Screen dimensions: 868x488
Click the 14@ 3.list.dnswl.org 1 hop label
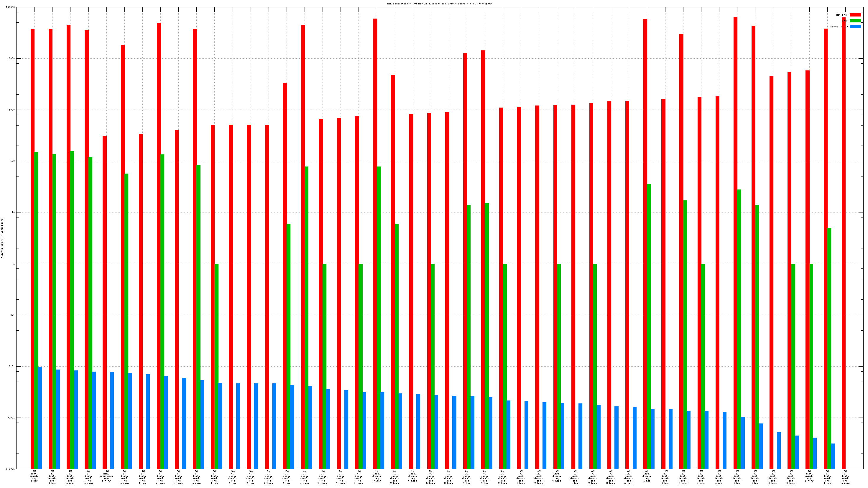point(142,477)
